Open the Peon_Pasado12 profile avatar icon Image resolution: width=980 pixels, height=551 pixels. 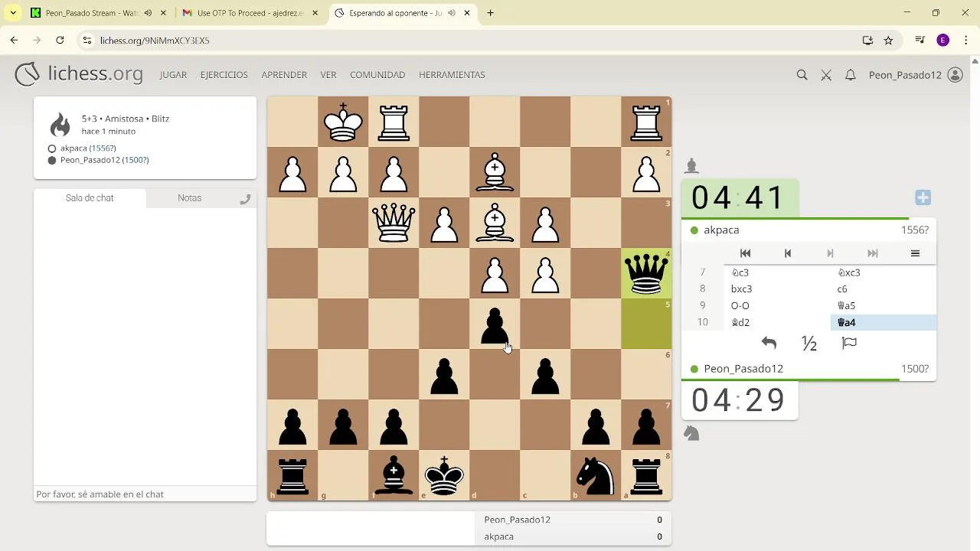pyautogui.click(x=955, y=75)
